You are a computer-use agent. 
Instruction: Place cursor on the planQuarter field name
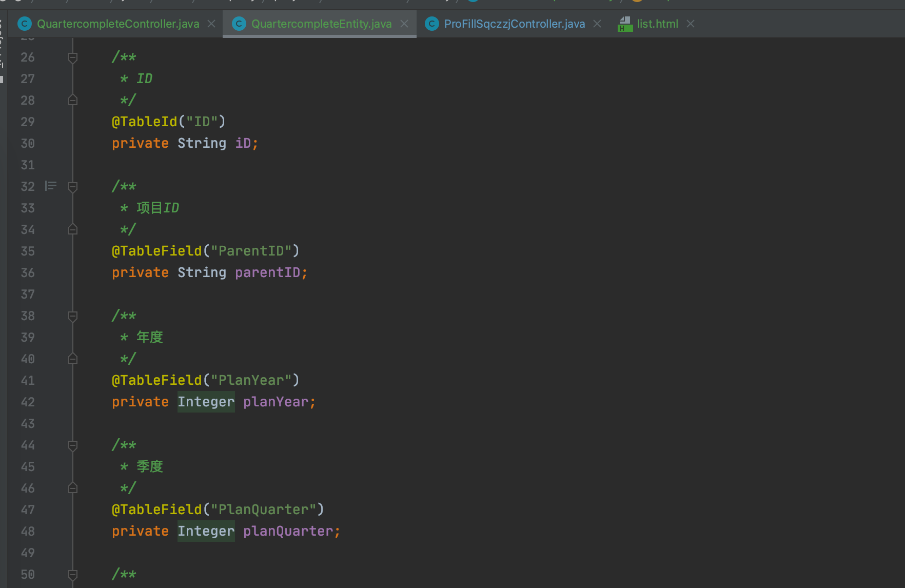pos(288,531)
